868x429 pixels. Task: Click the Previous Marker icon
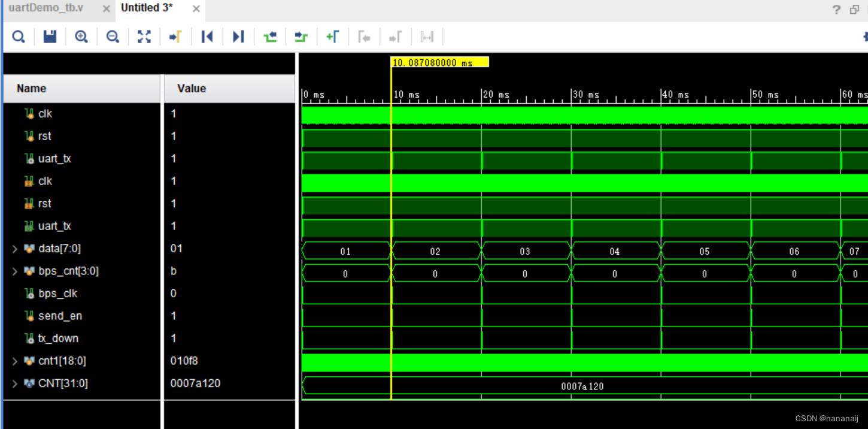364,37
